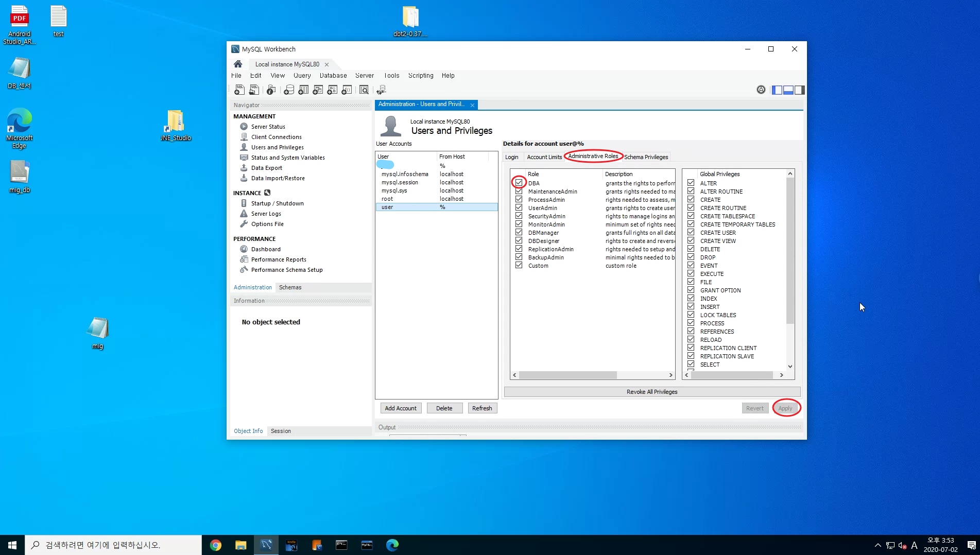Image resolution: width=980 pixels, height=555 pixels.
Task: Uncheck the CREATE USER global privilege
Action: coord(691,232)
